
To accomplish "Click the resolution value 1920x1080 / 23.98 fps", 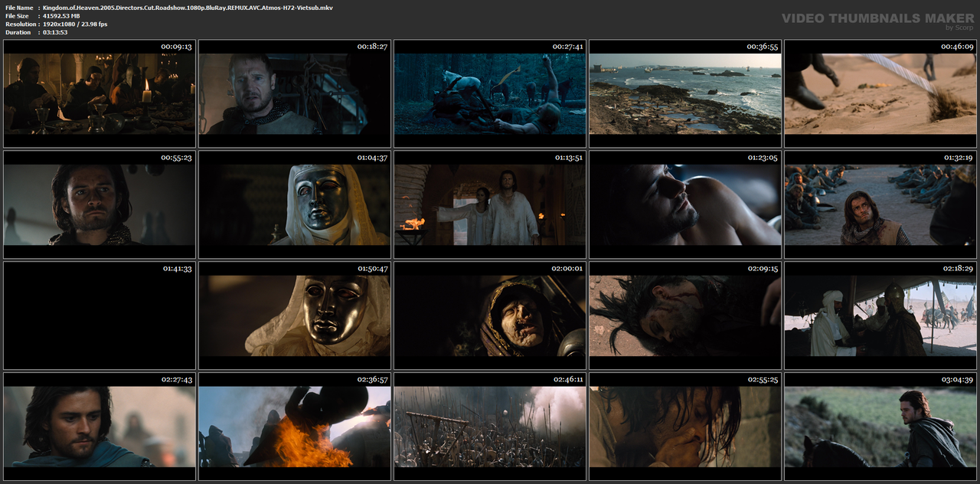I will pos(75,25).
